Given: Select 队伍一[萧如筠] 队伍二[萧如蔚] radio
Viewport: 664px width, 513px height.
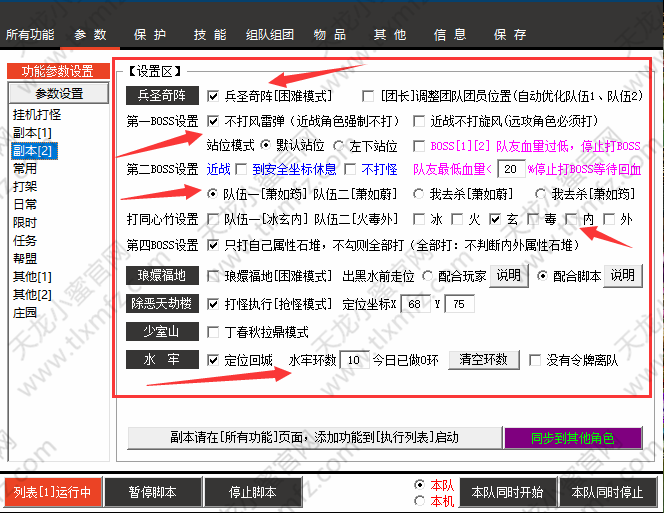Looking at the screenshot, I should [x=212, y=194].
